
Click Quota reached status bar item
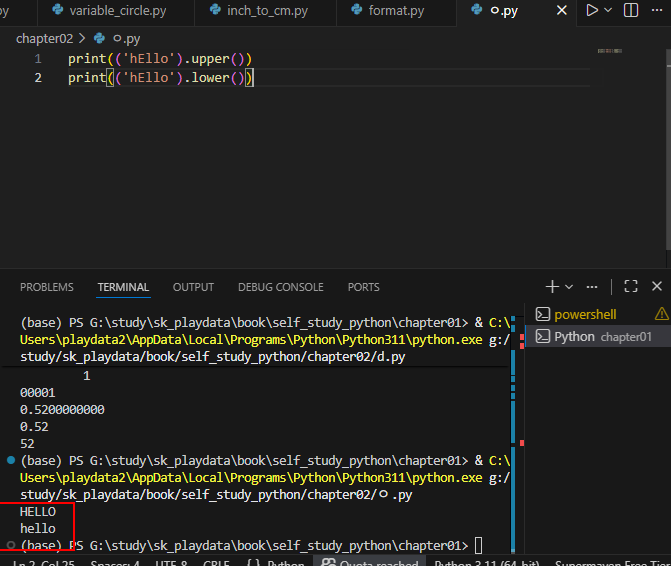(370, 563)
